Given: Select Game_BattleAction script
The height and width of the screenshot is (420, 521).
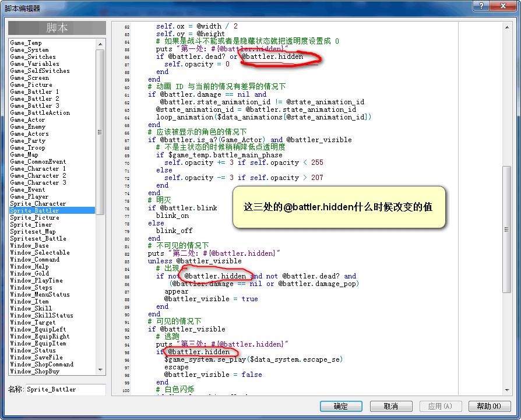Looking at the screenshot, I should coord(40,112).
